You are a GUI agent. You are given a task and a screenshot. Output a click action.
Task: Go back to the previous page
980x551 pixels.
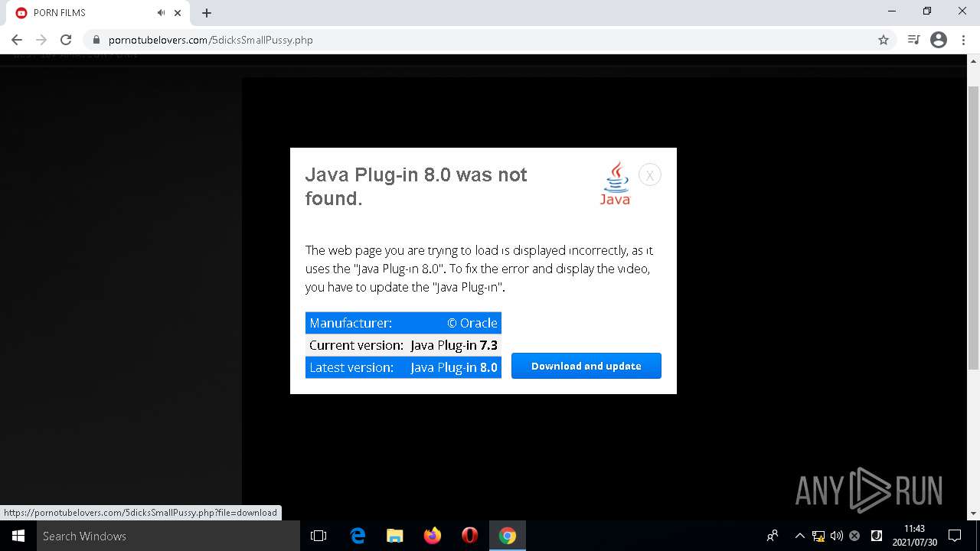click(x=17, y=40)
